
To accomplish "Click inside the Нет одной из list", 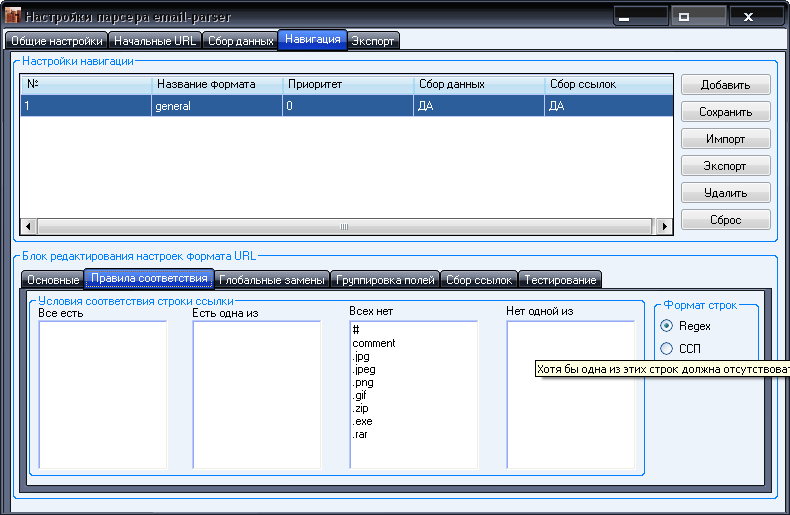I will pos(570,420).
